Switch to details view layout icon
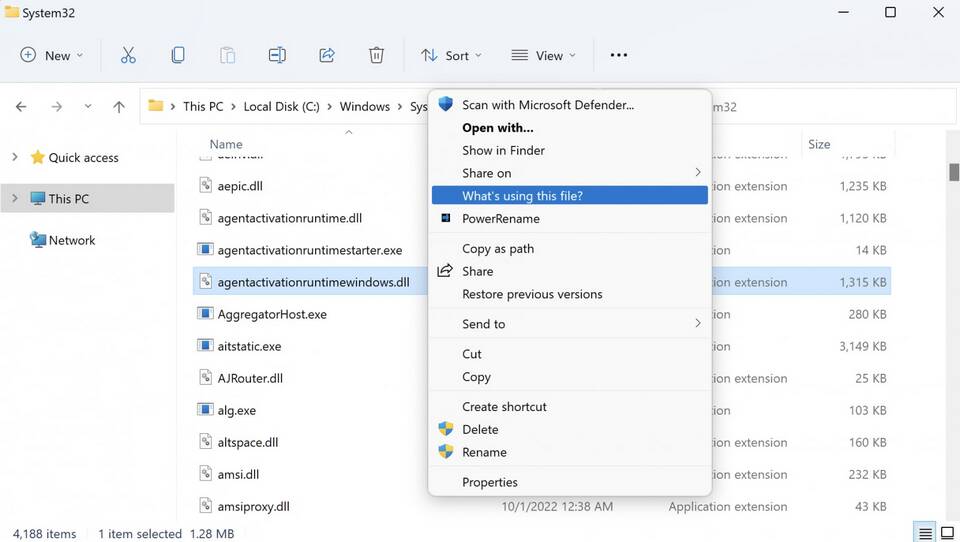The width and height of the screenshot is (960, 542). [926, 533]
